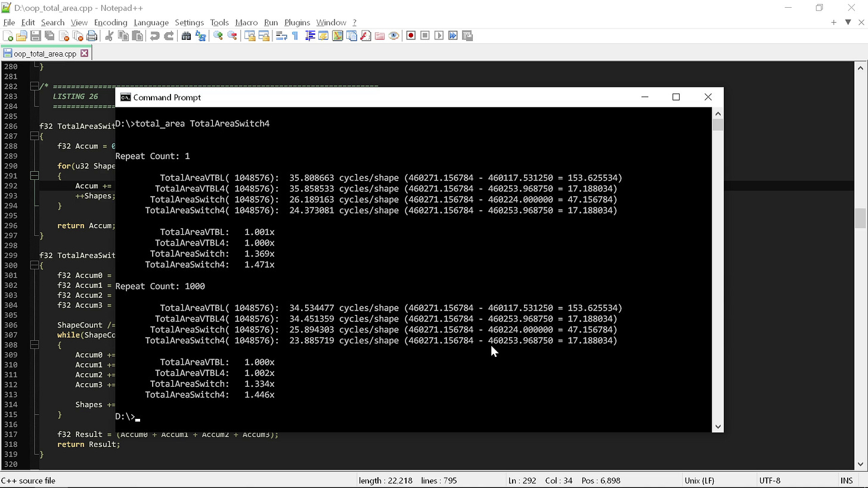Image resolution: width=868 pixels, height=488 pixels.
Task: Start macro recording with the red record icon
Action: coord(411,36)
